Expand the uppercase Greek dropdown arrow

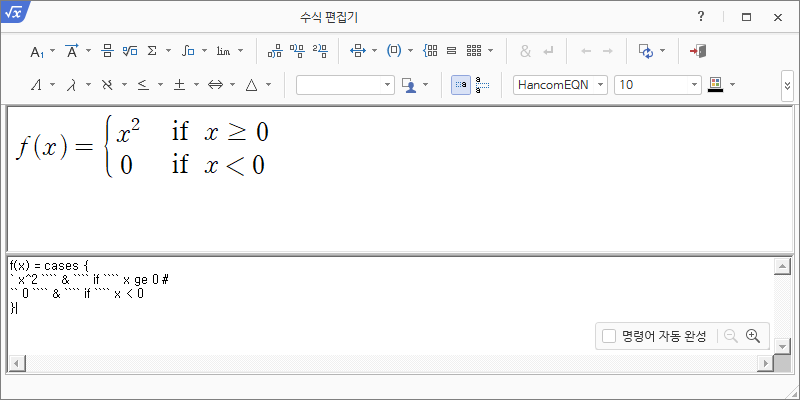pos(52,85)
